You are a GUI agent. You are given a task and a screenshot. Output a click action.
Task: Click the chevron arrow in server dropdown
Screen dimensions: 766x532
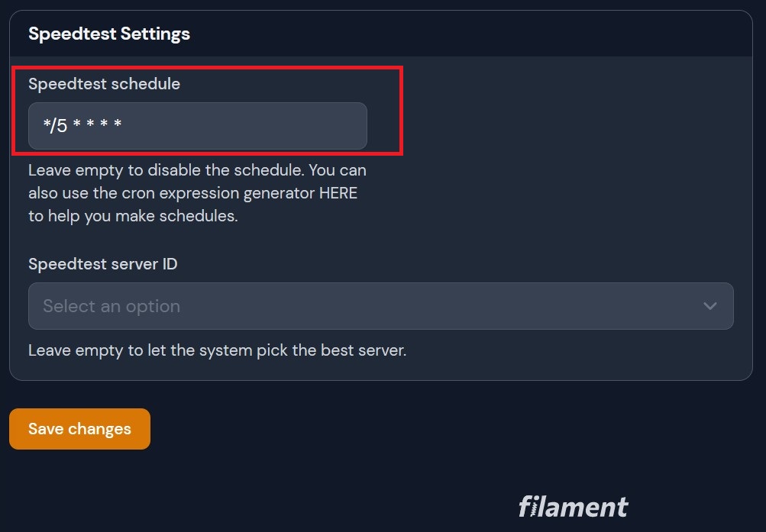point(710,306)
